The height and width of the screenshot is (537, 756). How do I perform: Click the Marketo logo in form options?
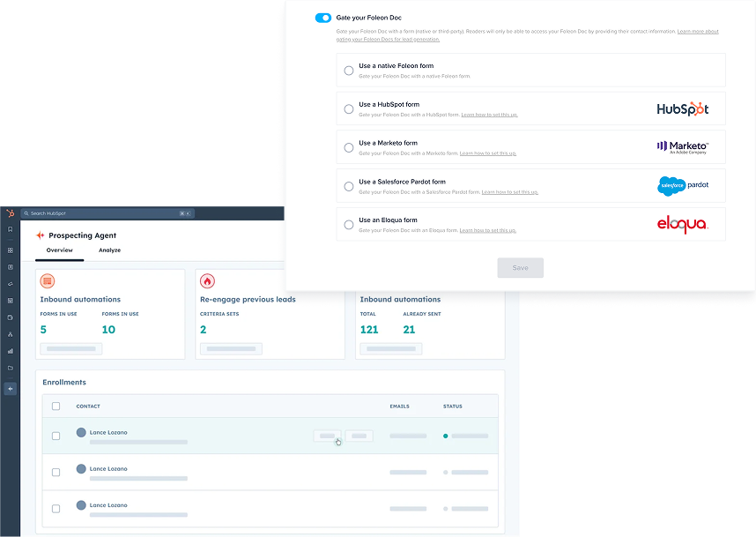point(683,147)
